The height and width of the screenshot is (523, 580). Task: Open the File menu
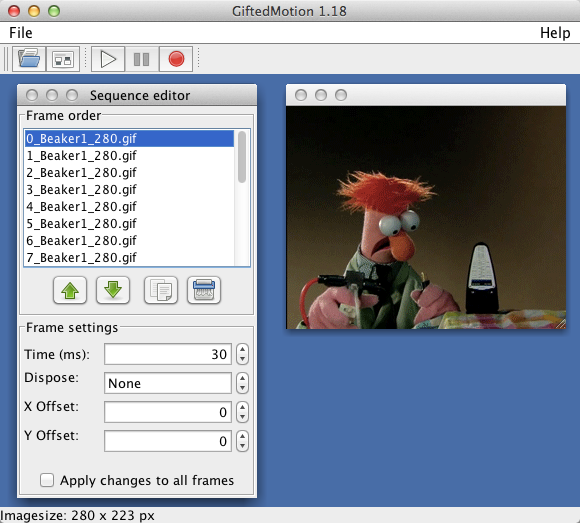21,33
